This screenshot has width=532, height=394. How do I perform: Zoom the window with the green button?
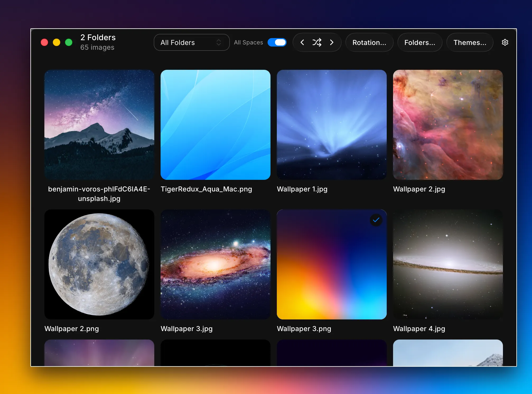[x=69, y=42]
